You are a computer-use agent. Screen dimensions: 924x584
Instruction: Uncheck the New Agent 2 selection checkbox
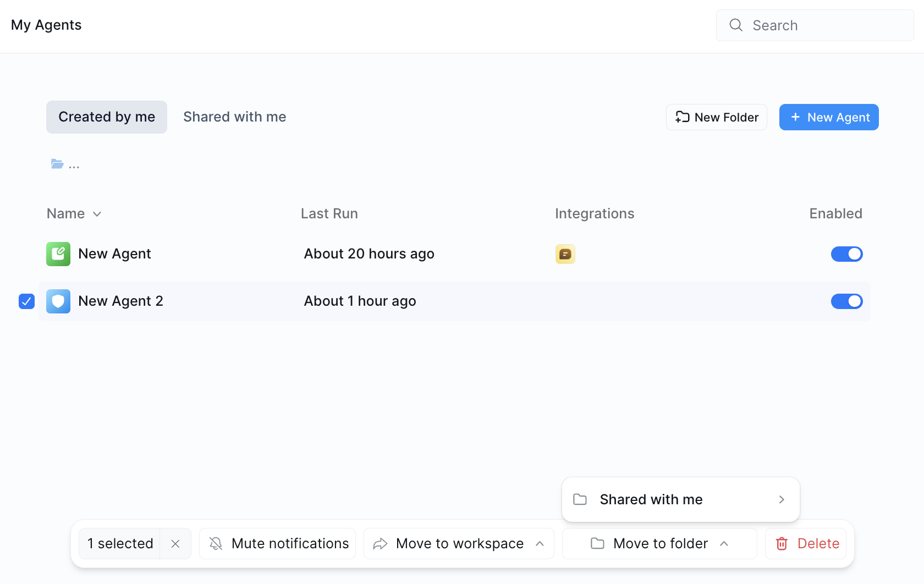pyautogui.click(x=26, y=301)
